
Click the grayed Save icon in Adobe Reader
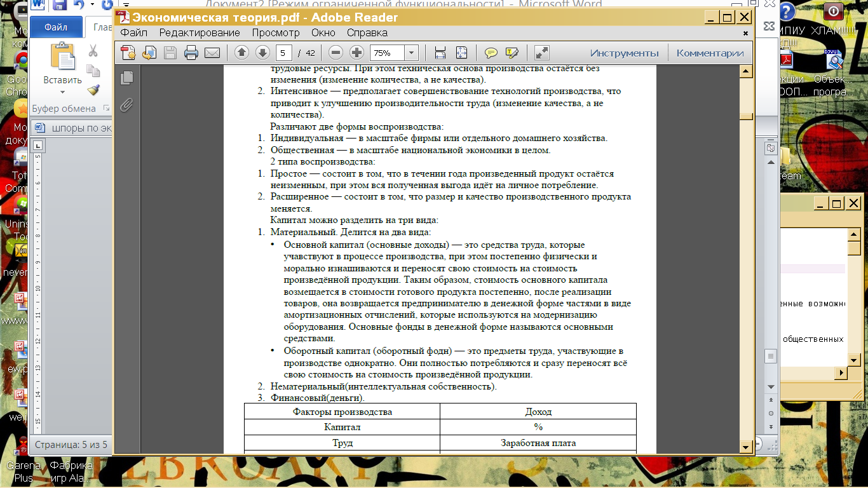[x=170, y=53]
